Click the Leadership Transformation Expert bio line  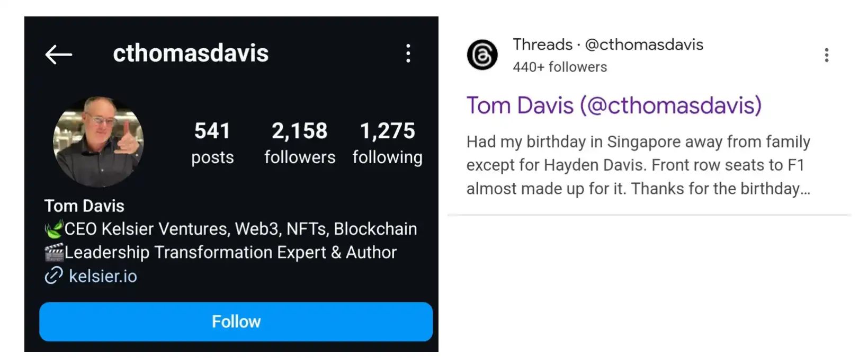point(230,252)
